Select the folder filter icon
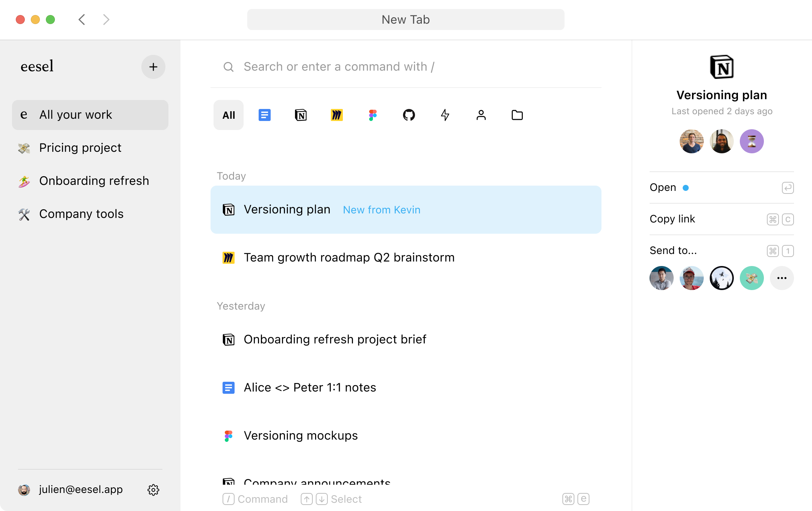 tap(517, 115)
